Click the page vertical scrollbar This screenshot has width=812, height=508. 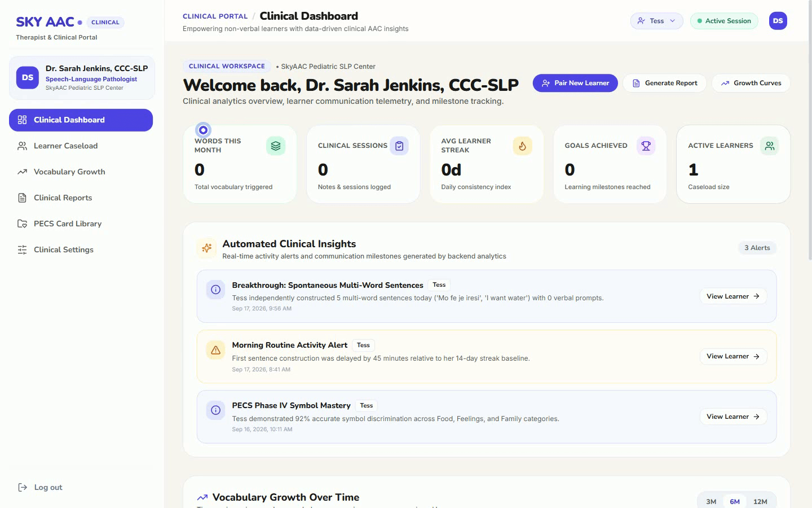[809, 130]
